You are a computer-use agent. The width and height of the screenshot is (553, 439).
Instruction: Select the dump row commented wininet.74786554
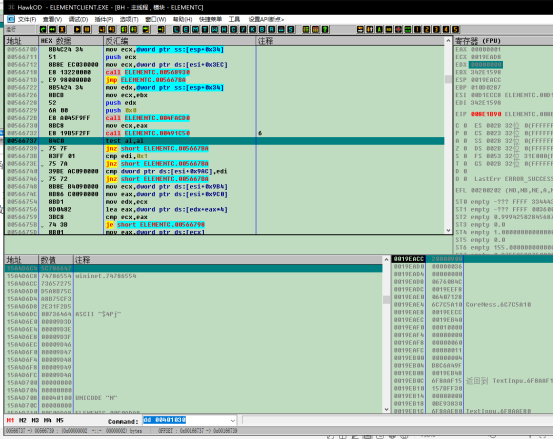[x=194, y=276]
